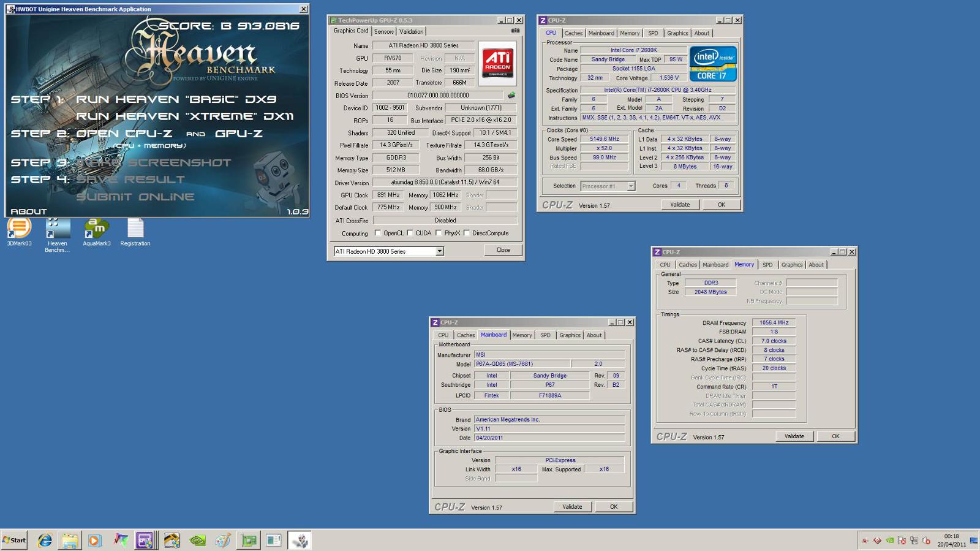Open the Heaven Benchmark desktop shortcut
This screenshot has width=980, height=551.
(58, 235)
